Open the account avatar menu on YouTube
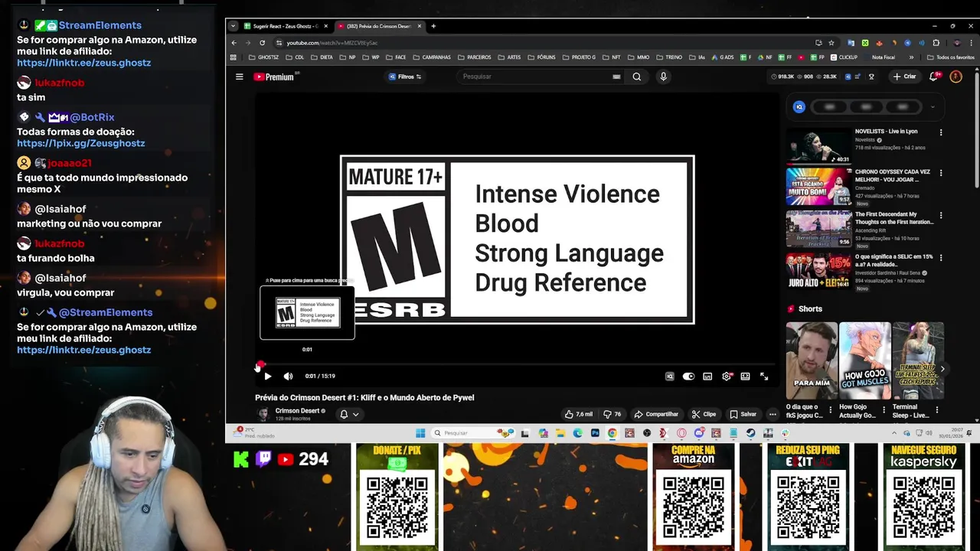 955,77
